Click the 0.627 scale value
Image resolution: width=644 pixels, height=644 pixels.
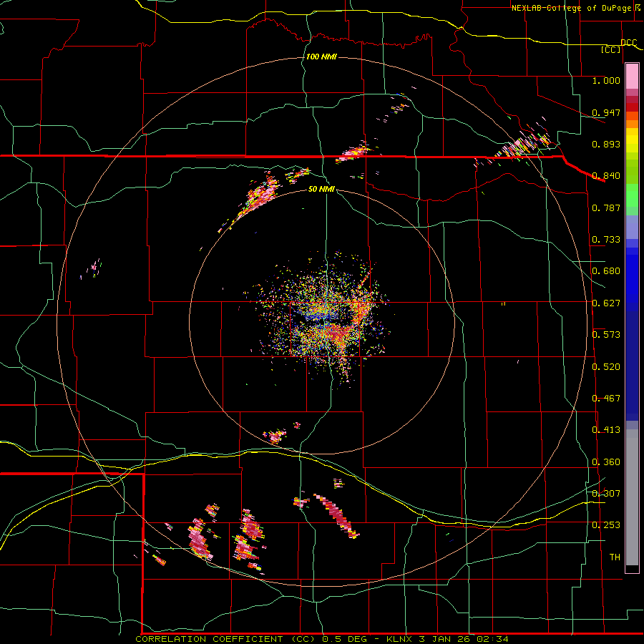pyautogui.click(x=606, y=303)
